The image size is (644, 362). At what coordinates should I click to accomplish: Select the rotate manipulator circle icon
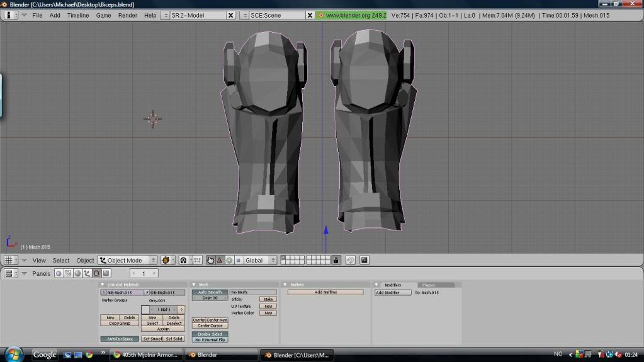point(229,260)
